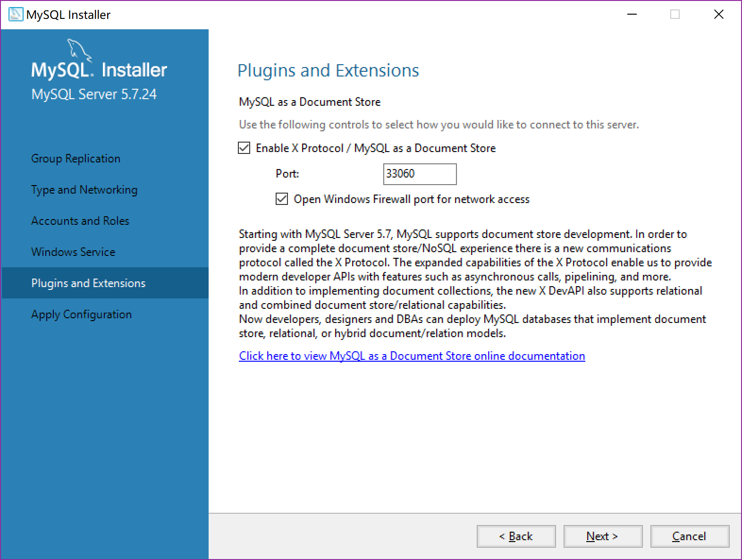Screen dimensions: 742x560
Task: Go to Group Replication step
Action: coord(76,159)
